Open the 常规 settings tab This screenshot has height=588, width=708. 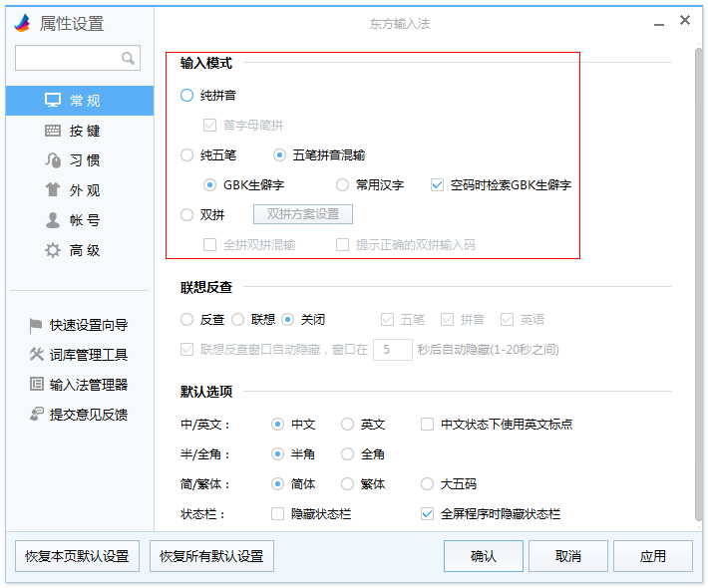tap(80, 101)
